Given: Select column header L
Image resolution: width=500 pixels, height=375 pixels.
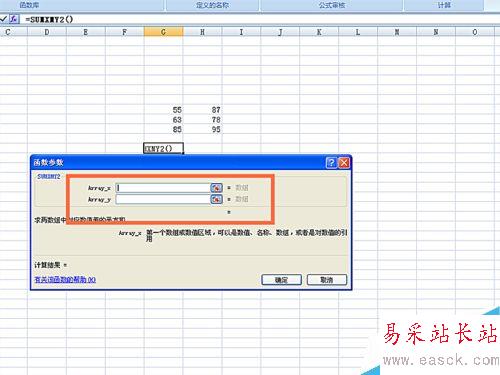Looking at the screenshot, I should coord(358,32).
